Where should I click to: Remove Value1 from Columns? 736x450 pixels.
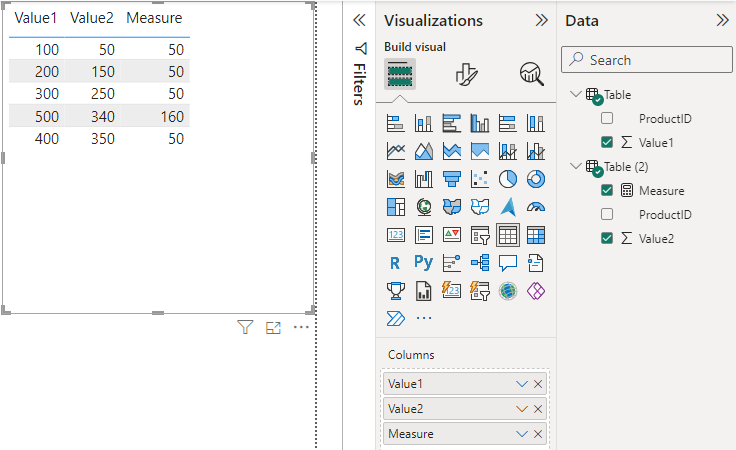[x=538, y=384]
